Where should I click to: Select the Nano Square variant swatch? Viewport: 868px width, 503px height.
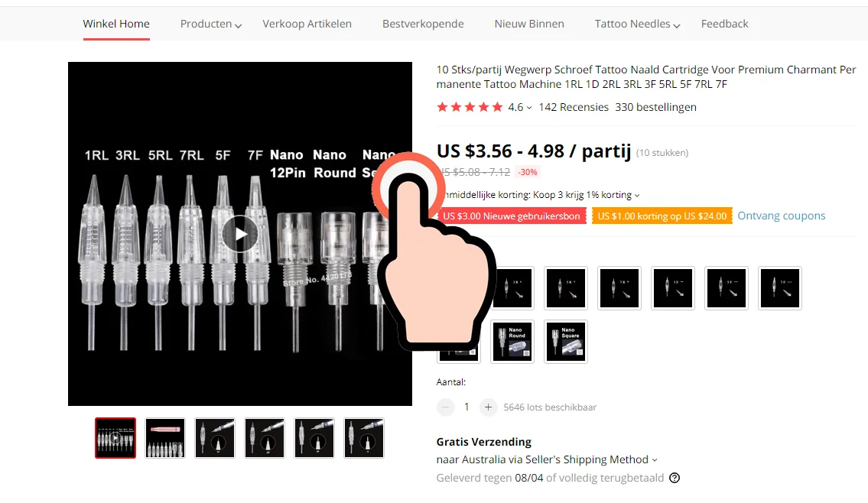coord(566,342)
